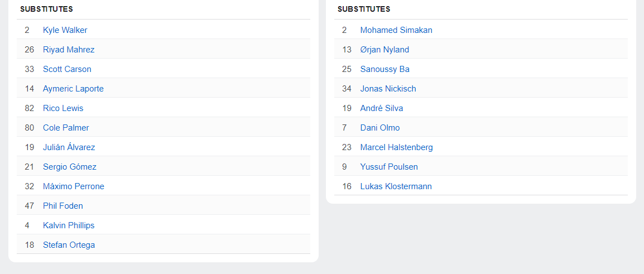Open Aymeric Laporte's profile link
644x274 pixels.
point(73,89)
